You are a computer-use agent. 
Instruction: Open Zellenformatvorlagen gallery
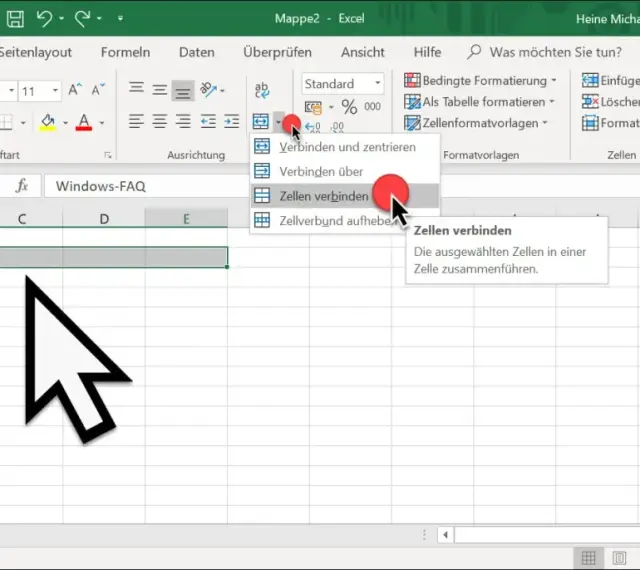(x=476, y=123)
